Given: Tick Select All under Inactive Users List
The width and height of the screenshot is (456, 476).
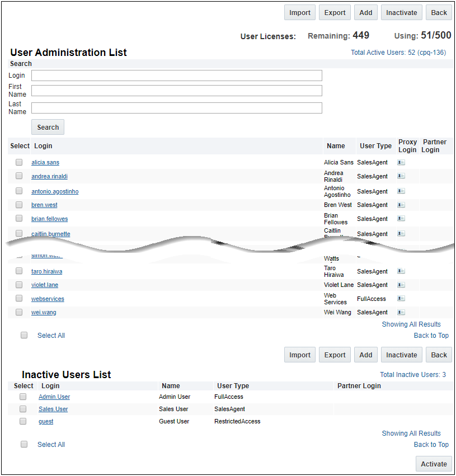Looking at the screenshot, I should (x=24, y=444).
